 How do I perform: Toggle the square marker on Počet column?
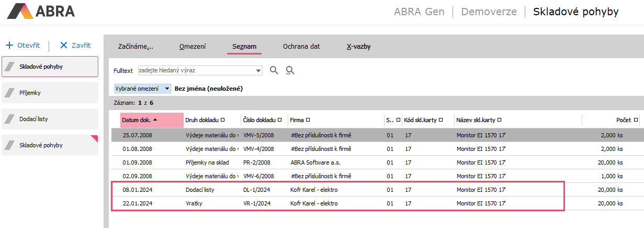(x=636, y=120)
